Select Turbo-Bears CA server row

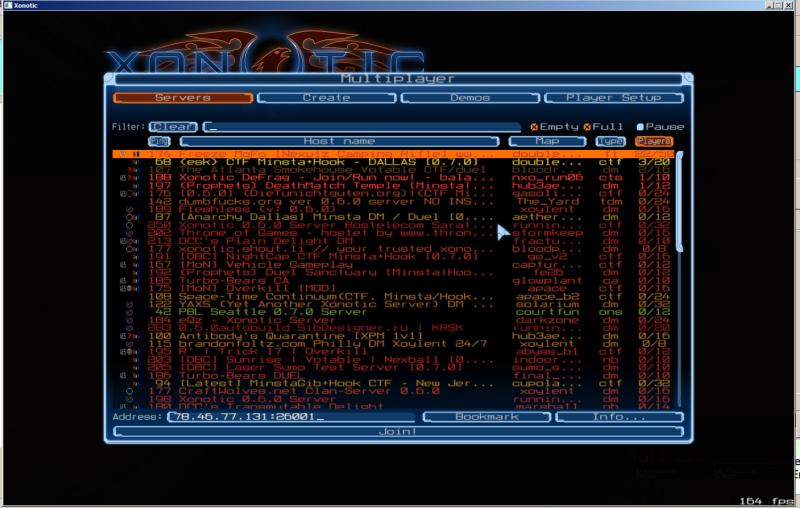tap(393, 280)
